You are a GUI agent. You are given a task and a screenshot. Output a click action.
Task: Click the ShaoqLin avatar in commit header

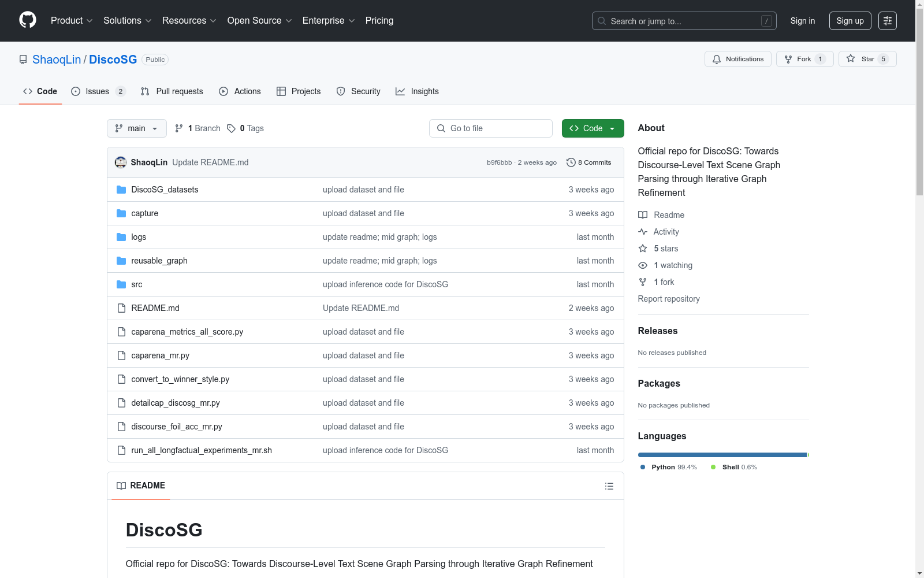121,162
